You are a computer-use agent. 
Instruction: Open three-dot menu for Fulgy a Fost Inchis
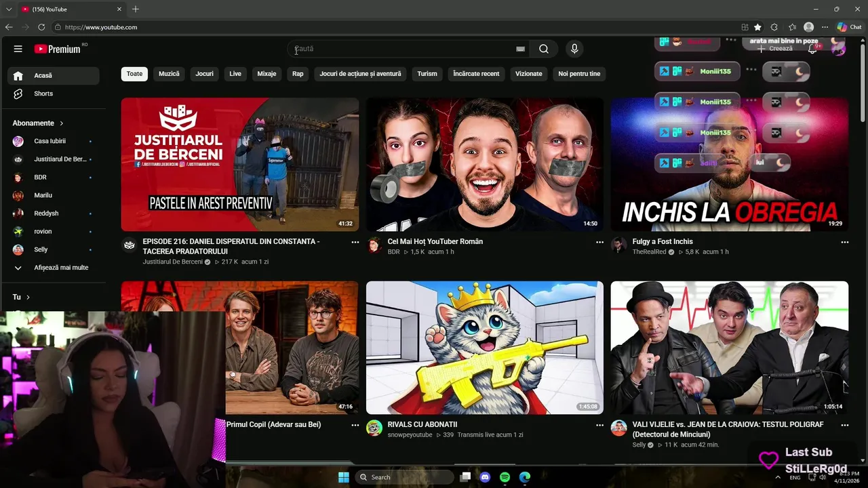coord(844,242)
